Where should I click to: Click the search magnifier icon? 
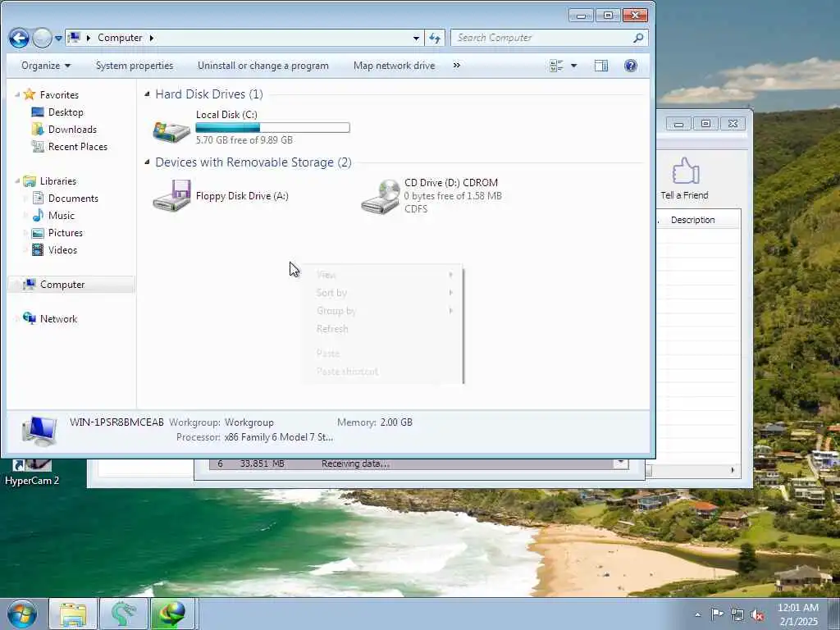[x=638, y=38]
